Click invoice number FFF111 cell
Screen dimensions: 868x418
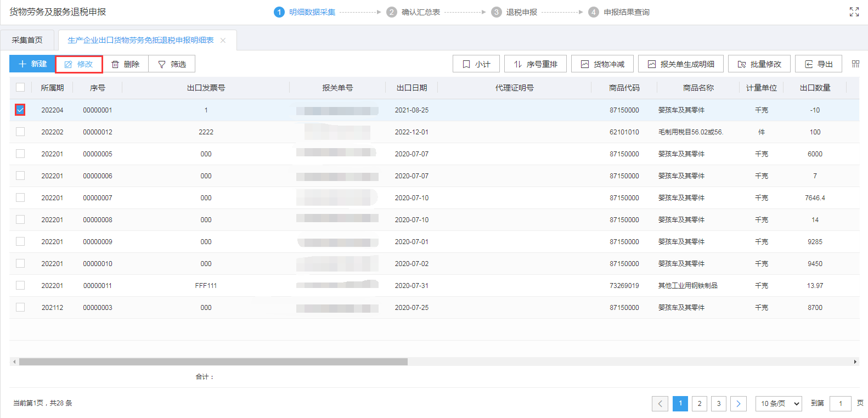point(206,286)
